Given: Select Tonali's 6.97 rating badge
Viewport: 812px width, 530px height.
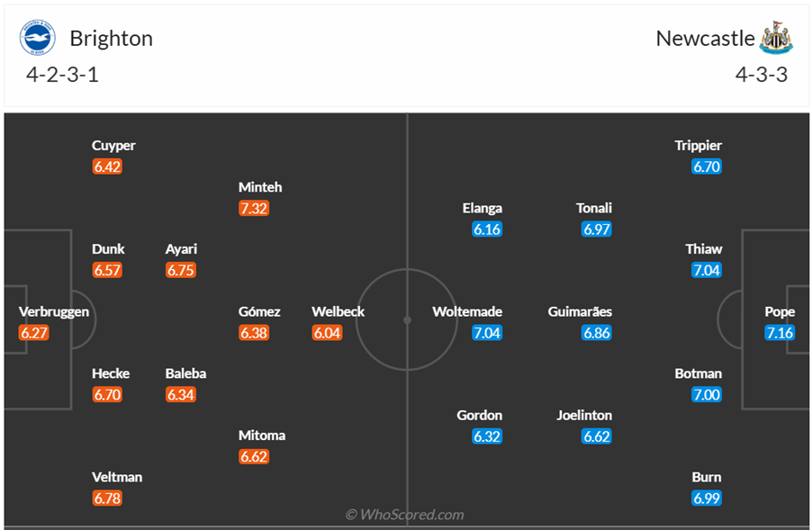Looking at the screenshot, I should coord(597,229).
